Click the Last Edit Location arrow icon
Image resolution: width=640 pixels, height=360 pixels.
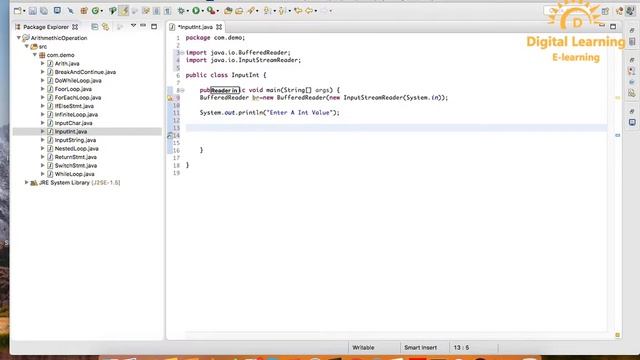click(x=298, y=11)
